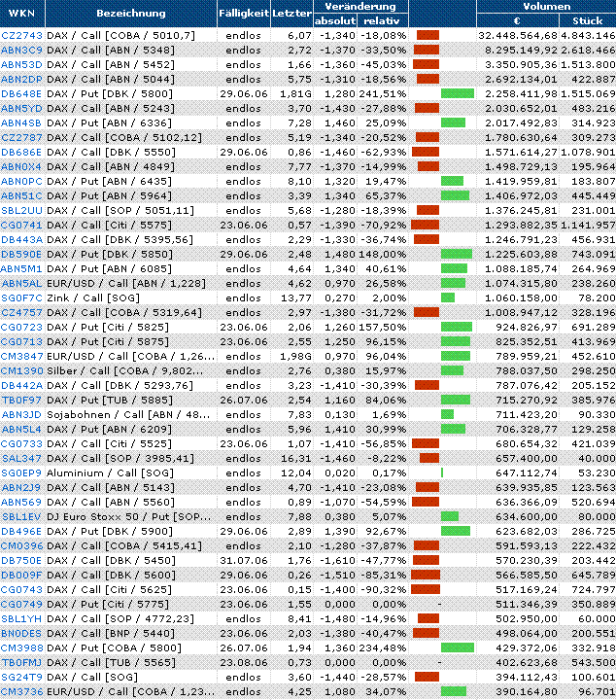Click the volume value 32.448.564,68
Image resolution: width=616 pixels, height=700 pixels.
pyautogui.click(x=518, y=35)
